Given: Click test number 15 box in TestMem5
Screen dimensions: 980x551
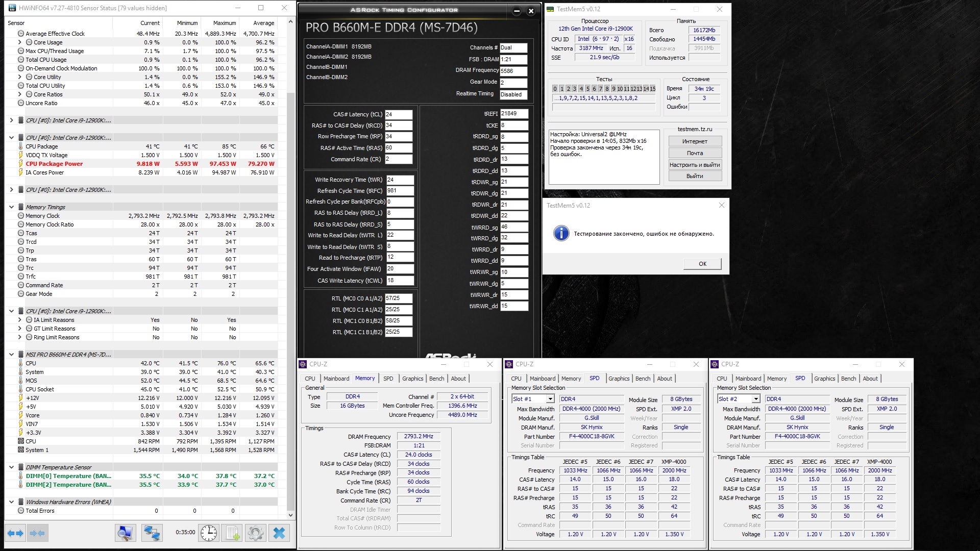Looking at the screenshot, I should pos(653,89).
